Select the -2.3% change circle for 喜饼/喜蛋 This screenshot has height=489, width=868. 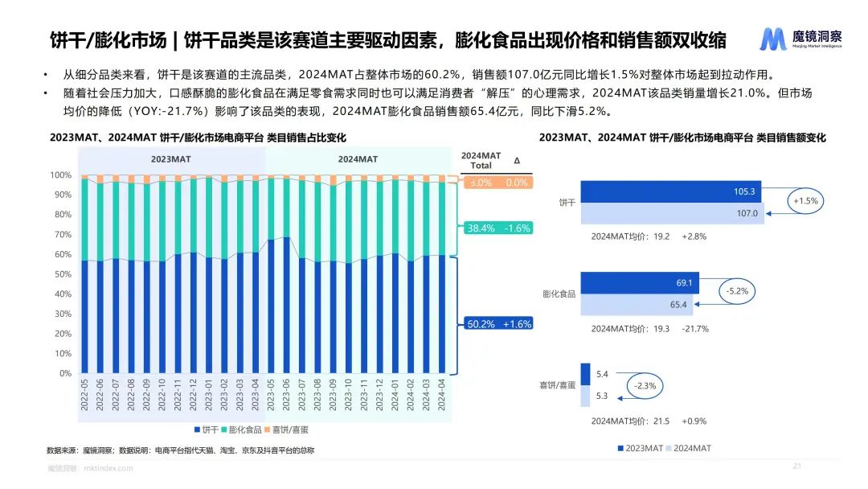tap(645, 385)
